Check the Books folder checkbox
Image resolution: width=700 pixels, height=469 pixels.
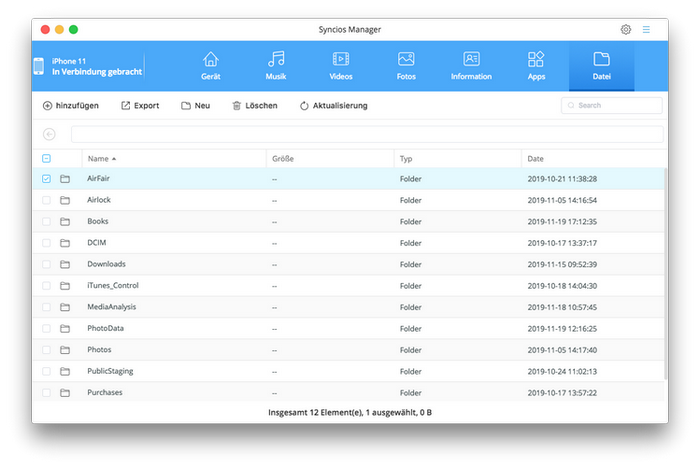click(x=46, y=221)
